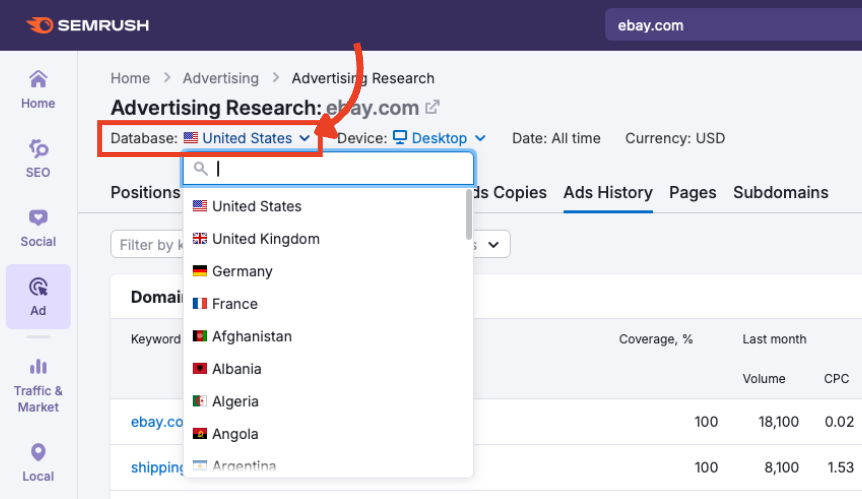
Task: Select France from the country list
Action: [234, 304]
